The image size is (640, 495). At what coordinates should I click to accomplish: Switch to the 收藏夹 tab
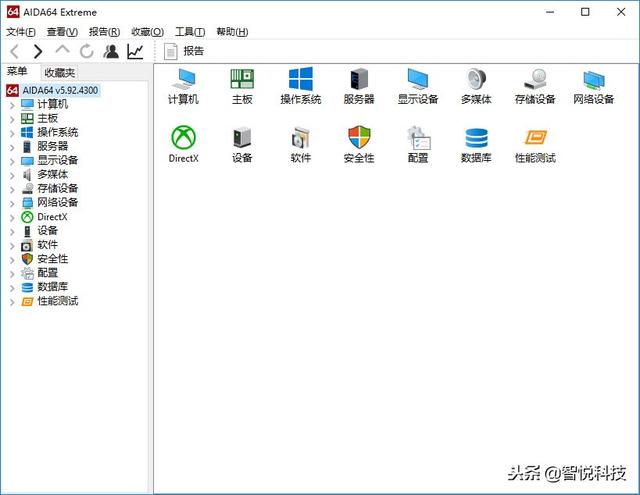pos(60,73)
